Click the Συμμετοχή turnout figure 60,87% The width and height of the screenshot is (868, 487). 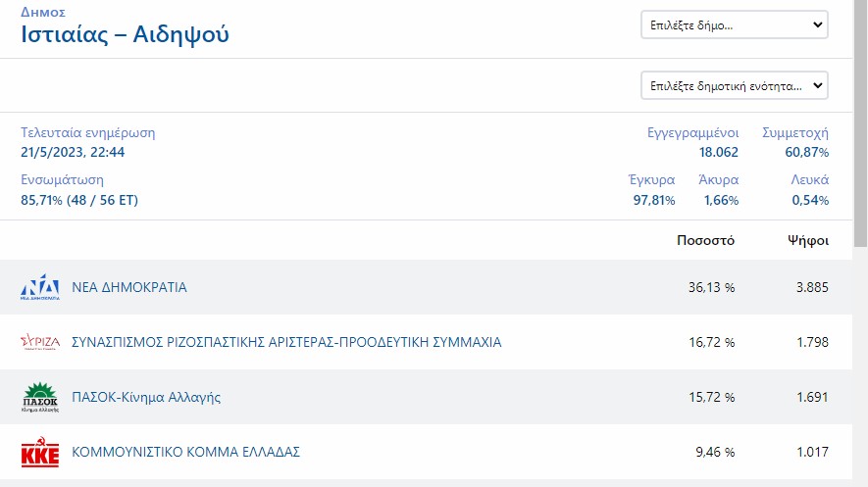coord(806,152)
